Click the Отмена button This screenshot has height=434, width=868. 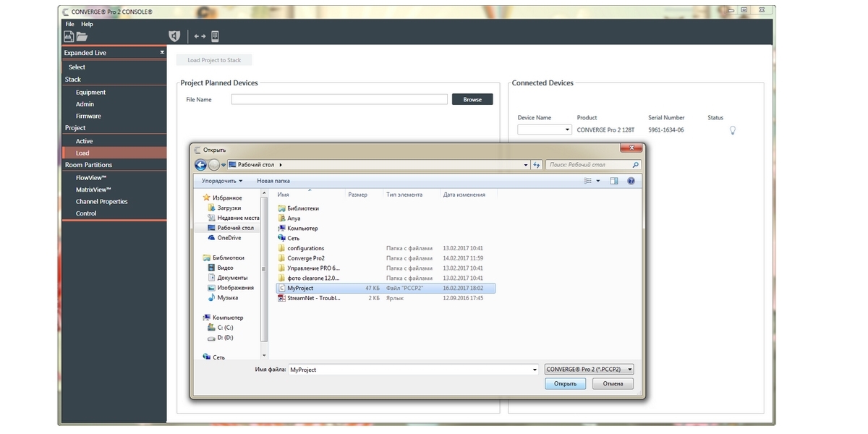point(613,383)
